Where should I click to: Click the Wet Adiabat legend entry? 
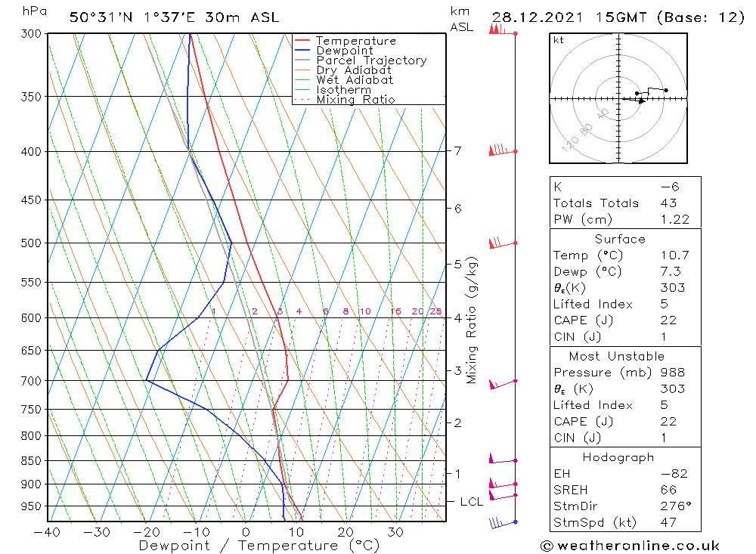[355, 80]
